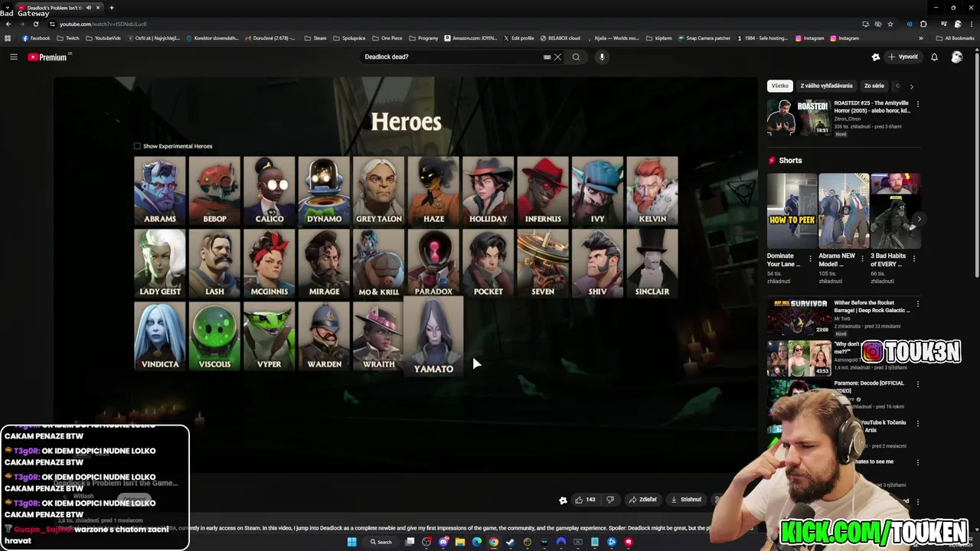Click the magnifier search button on YouTube
Viewport: 980px width, 551px height.
coord(576,57)
